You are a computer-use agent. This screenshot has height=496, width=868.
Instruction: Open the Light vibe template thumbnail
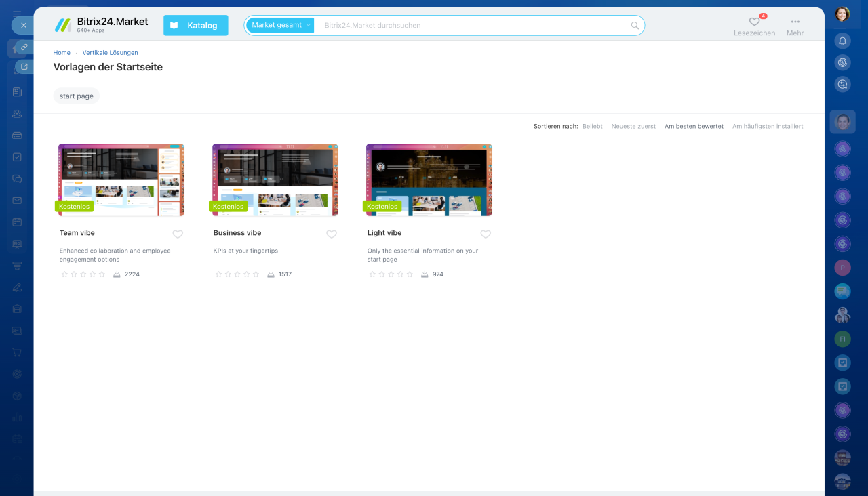pyautogui.click(x=429, y=180)
